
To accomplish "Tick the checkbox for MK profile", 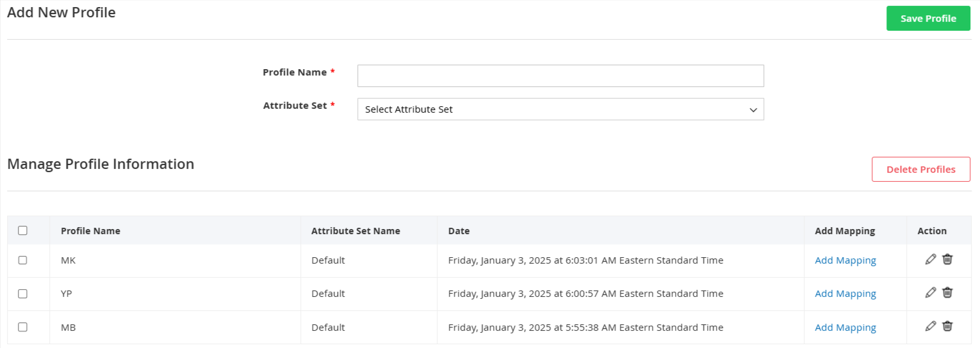I will pos(23,260).
